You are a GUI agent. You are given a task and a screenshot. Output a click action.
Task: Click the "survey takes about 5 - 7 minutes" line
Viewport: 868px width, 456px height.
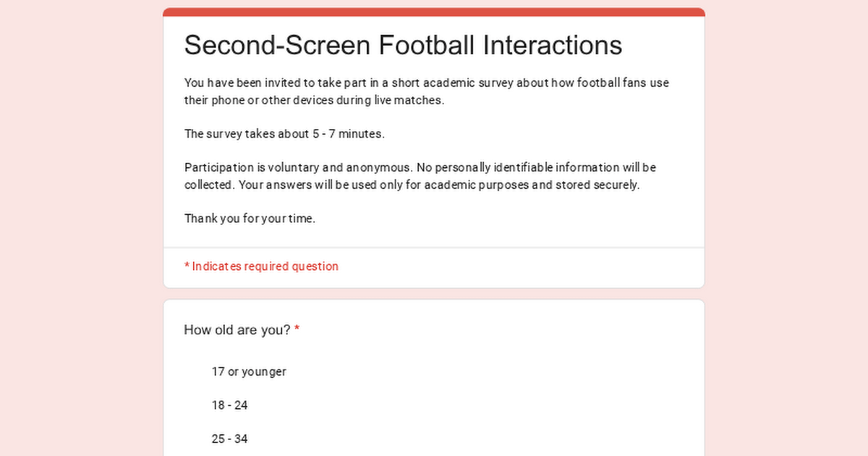pos(284,134)
